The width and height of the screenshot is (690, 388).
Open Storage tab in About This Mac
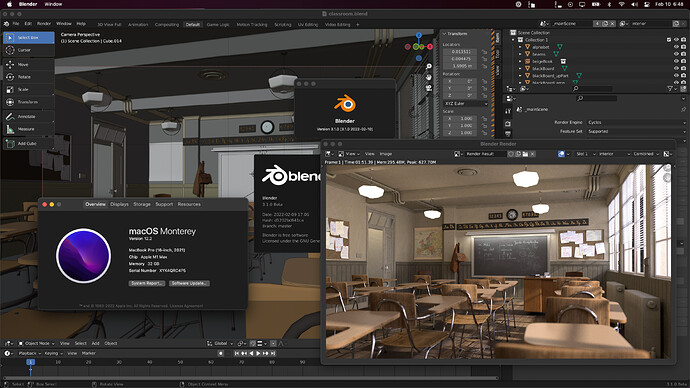[142, 205]
